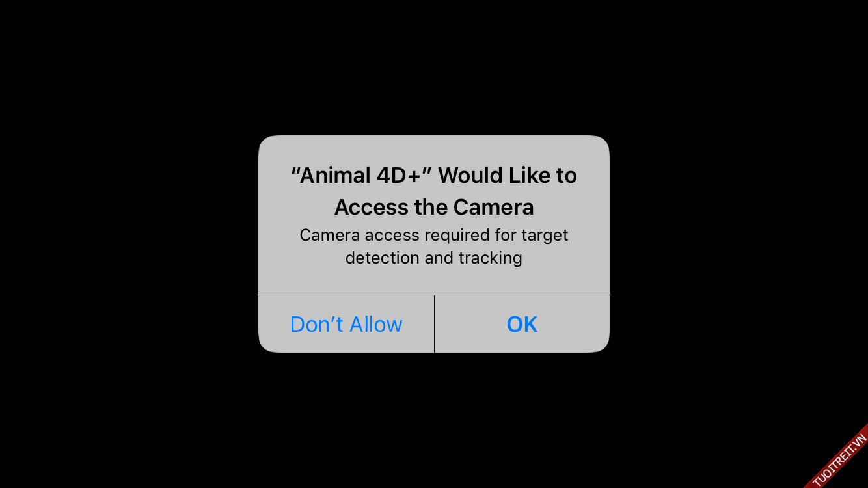The width and height of the screenshot is (868, 488).
Task: Click the black background above the alert
Action: tap(434, 65)
